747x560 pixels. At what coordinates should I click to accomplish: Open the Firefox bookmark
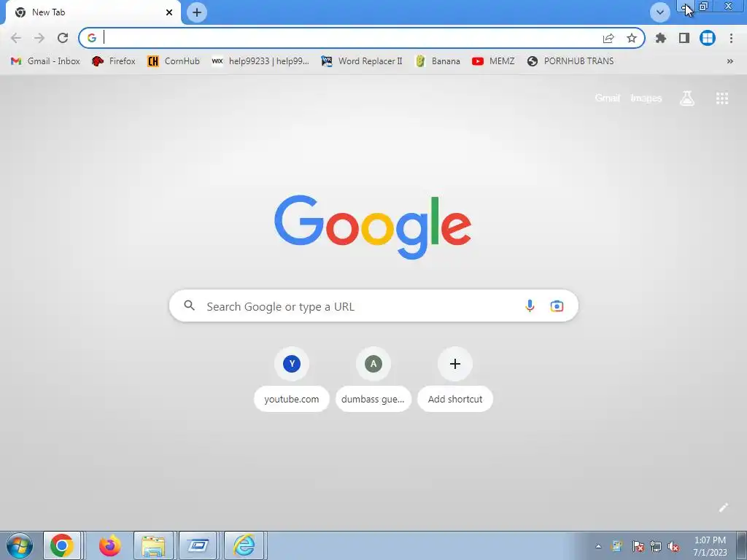[113, 61]
